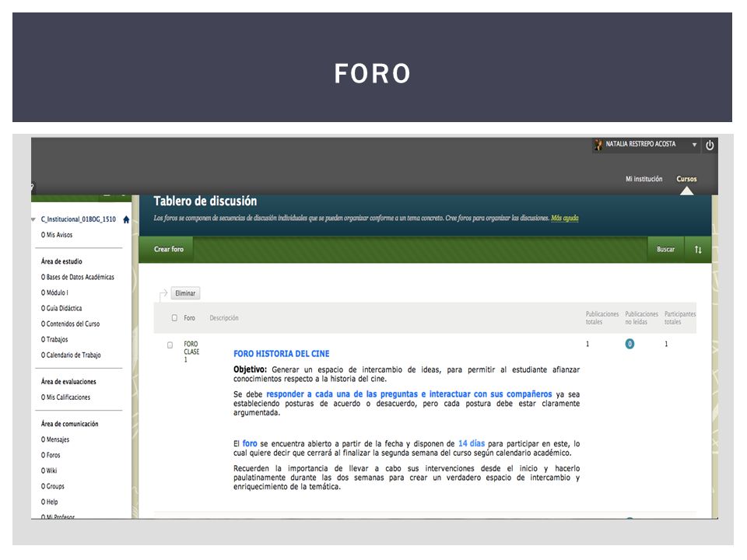Open Groups in the sidebar
The image size is (747, 560).
point(53,486)
